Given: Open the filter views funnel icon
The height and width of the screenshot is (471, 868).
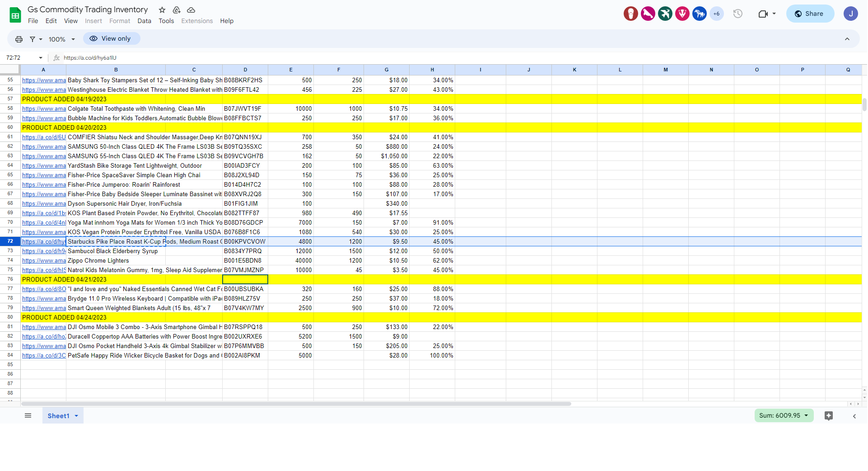Looking at the screenshot, I should click(33, 39).
